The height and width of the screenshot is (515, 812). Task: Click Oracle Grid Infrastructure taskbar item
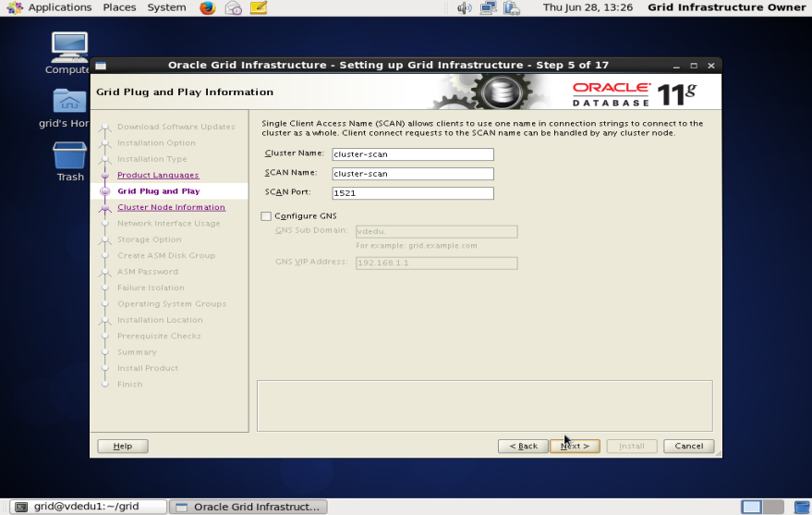(248, 507)
